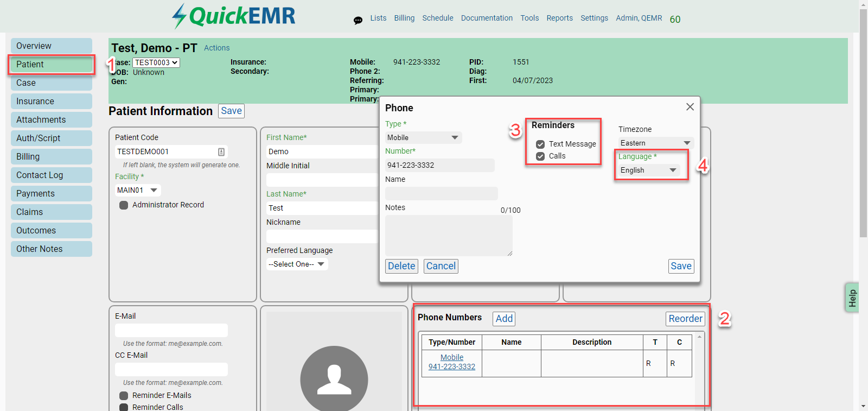Screen dimensions: 868x411
Task: Open the Contact Log sidebar tab
Action: click(52, 175)
